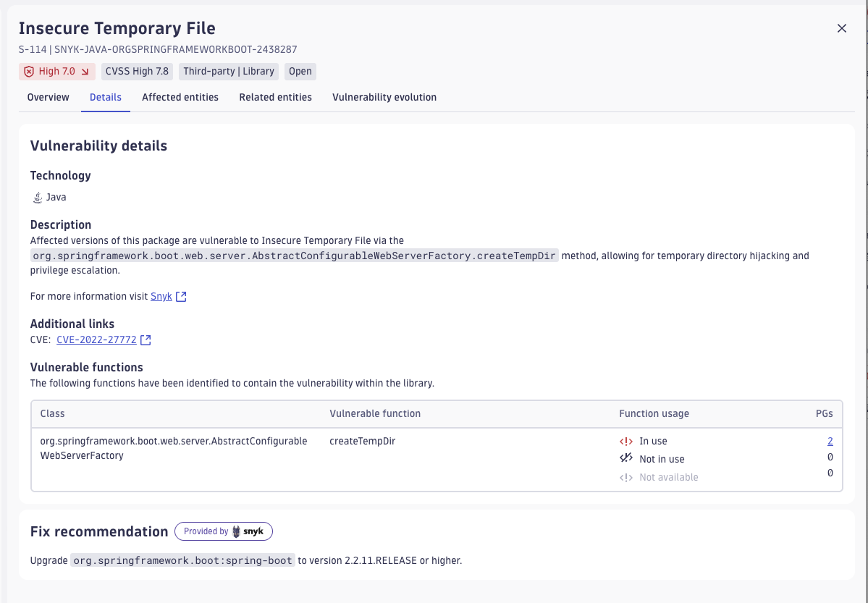The width and height of the screenshot is (868, 603).
Task: Click the "Open" status badge
Action: 300,72
